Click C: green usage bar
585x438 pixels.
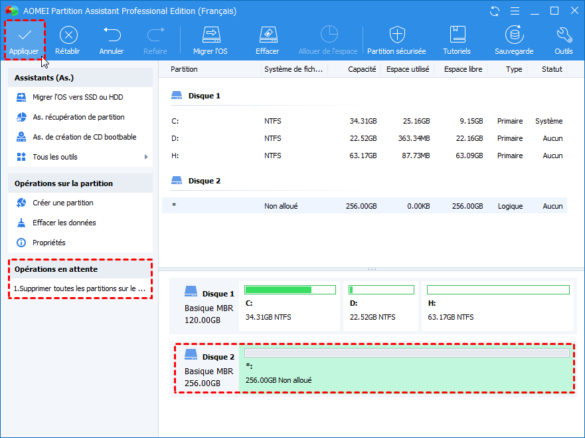pyautogui.click(x=290, y=290)
